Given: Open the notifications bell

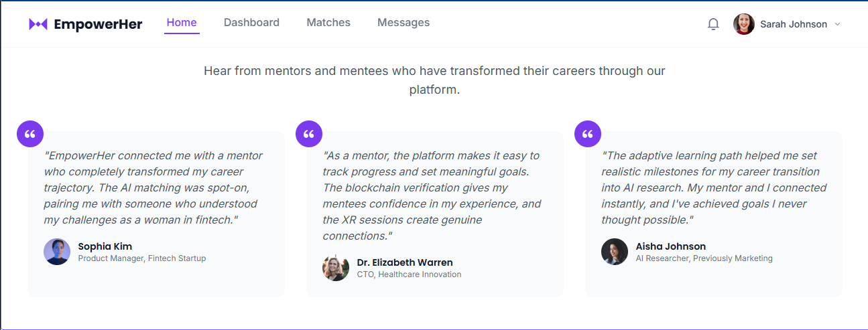Looking at the screenshot, I should pos(713,24).
